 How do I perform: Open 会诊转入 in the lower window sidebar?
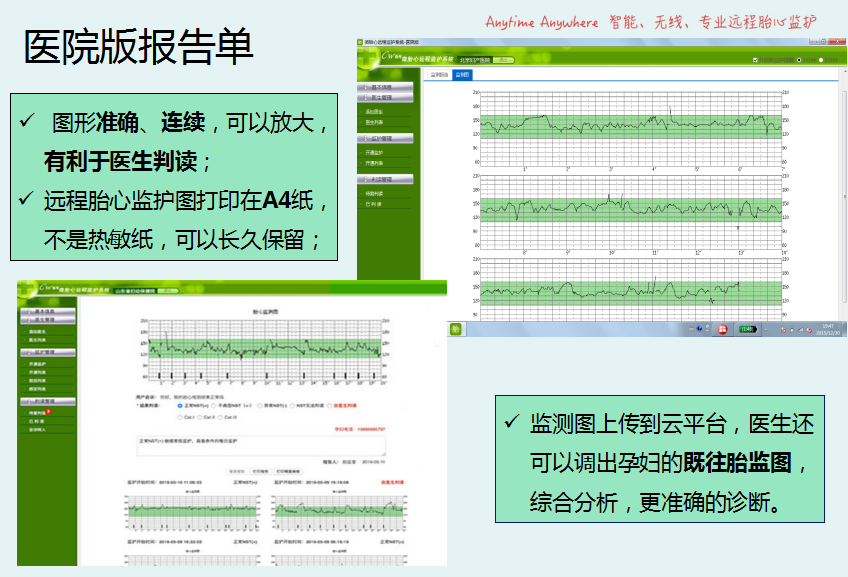pos(37,430)
